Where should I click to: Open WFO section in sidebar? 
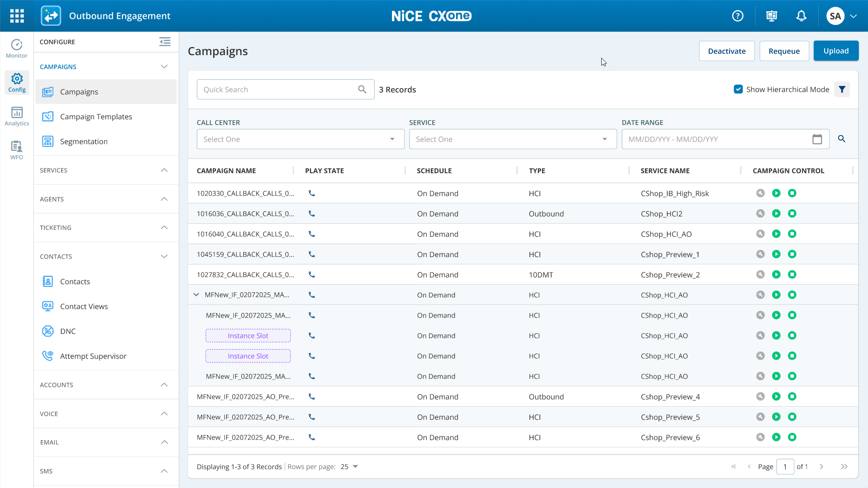[17, 150]
